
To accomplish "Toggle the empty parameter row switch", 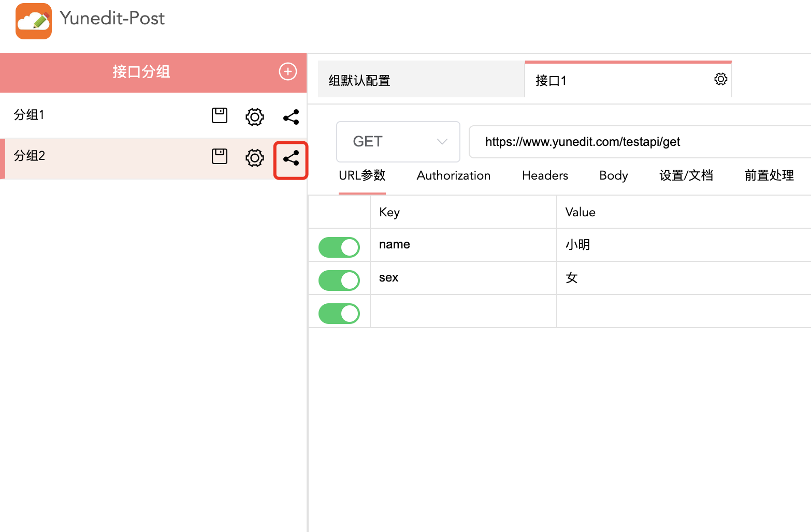I will pos(339,313).
